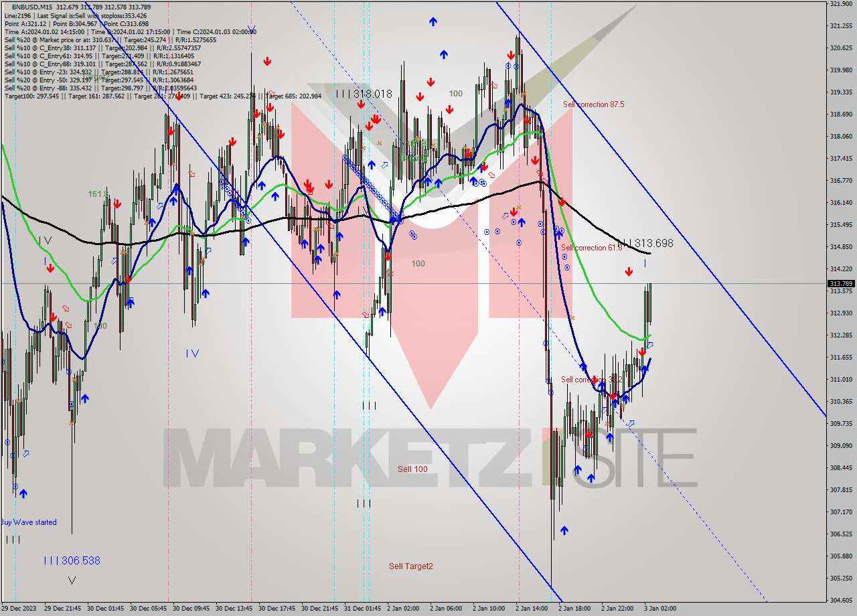Click the 317.415 price axis label
Viewport: 857px width, 616px height.
coord(841,159)
